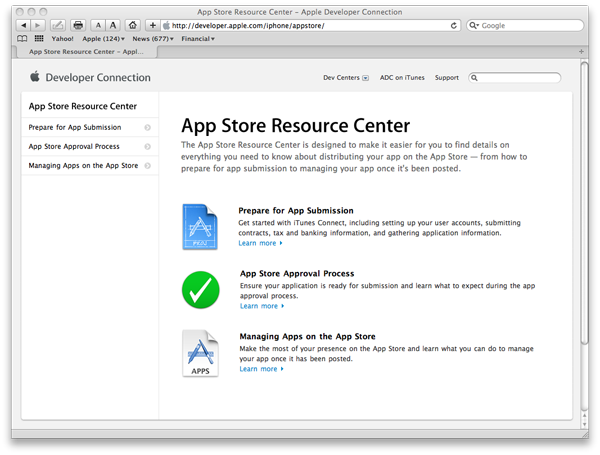
Task: Click the App Store Approval Process main heading
Action: coord(297,274)
